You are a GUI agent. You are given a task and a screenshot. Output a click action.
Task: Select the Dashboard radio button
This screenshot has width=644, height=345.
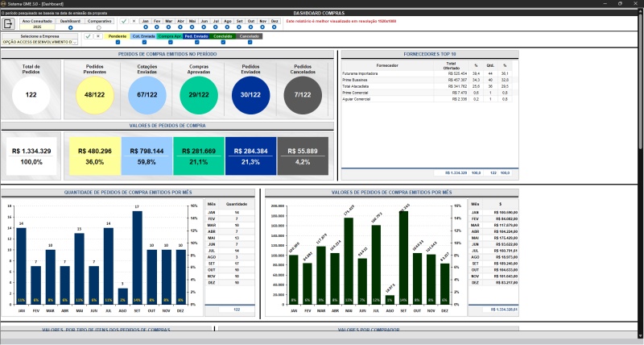71,27
